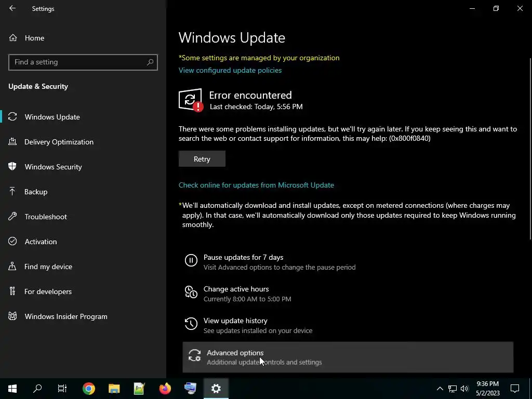Click the update error status icon

tap(191, 100)
